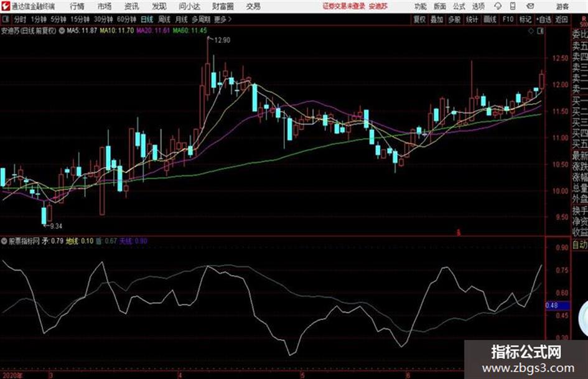588x379 pixels.
Task: Open F10 company info
Action: [508, 19]
